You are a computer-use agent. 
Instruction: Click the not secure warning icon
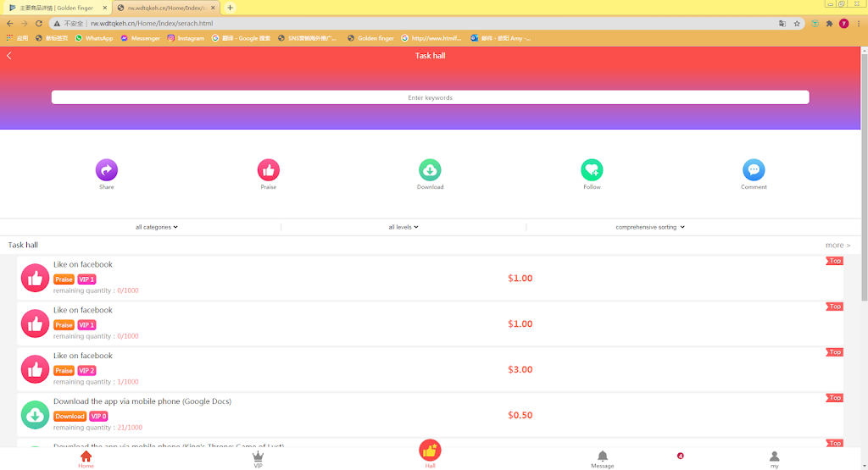pyautogui.click(x=57, y=23)
